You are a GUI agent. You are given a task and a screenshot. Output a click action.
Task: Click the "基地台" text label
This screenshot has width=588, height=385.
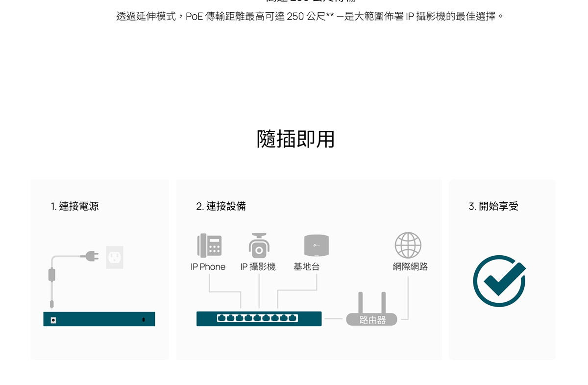pos(306,267)
